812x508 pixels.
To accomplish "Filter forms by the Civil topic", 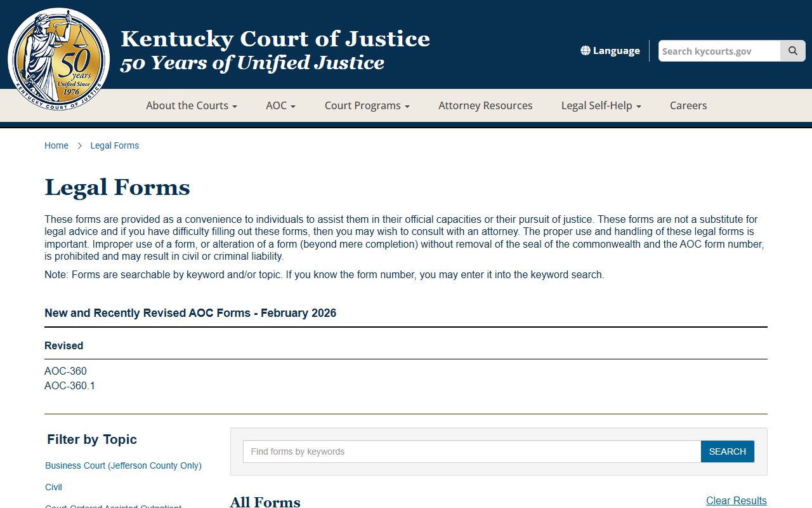I will (53, 487).
